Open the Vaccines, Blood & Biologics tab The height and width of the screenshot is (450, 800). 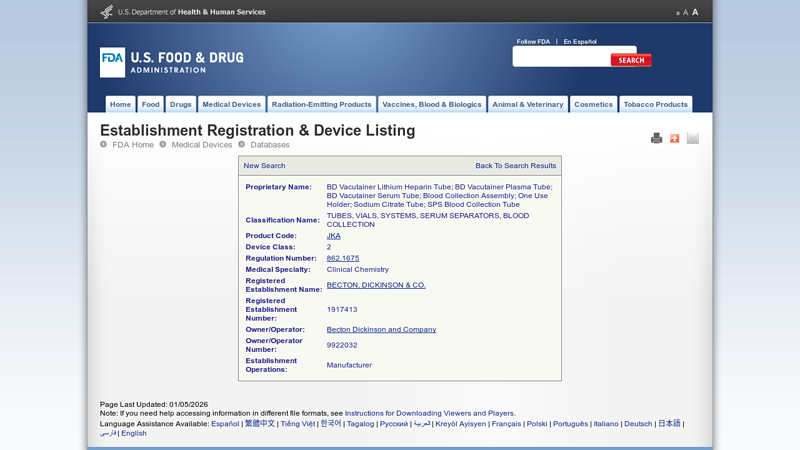[x=432, y=104]
